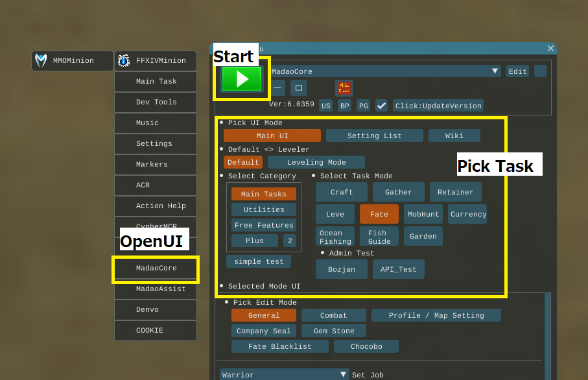Enable the Fate task mode
This screenshot has width=588, height=380.
point(379,214)
